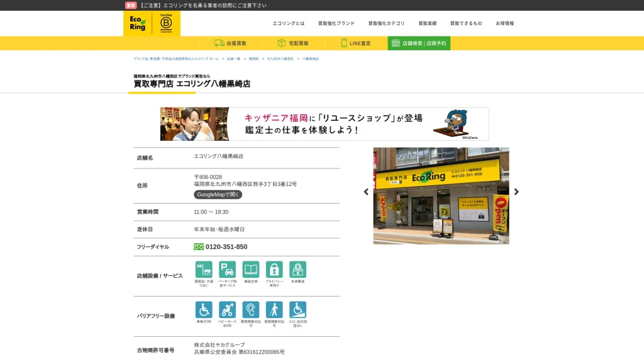Screen dimensions: 644x362
Task: Select the 店舗検索 | 店頭予約 tab
Action: [419, 43]
